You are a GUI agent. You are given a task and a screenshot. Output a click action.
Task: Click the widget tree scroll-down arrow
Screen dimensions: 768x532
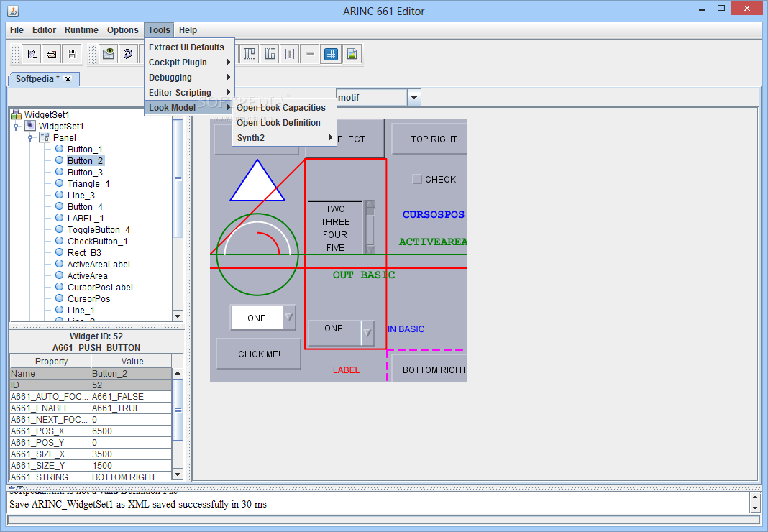tap(178, 316)
